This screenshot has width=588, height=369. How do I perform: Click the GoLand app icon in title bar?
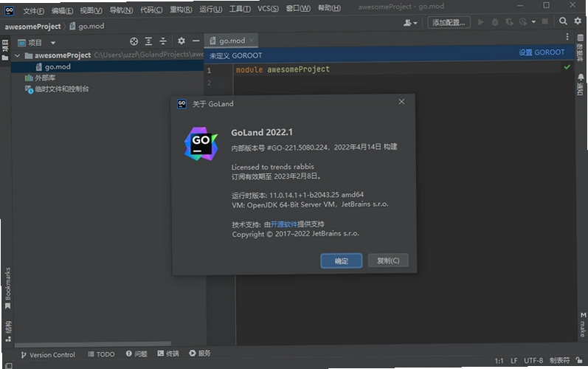[x=10, y=11]
